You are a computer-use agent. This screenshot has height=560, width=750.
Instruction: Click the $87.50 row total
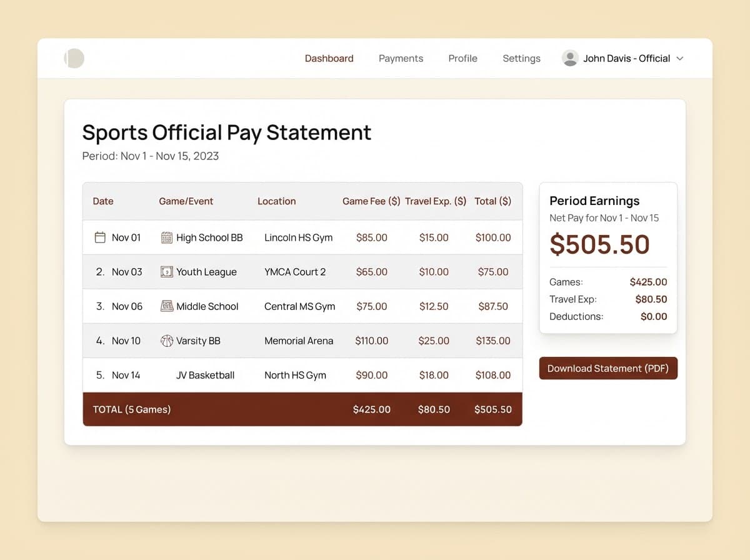coord(493,306)
